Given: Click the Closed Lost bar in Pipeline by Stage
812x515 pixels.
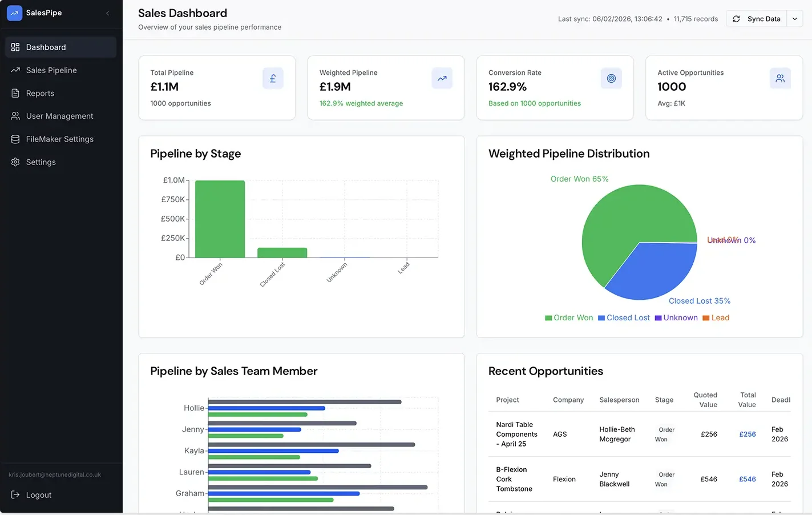Looking at the screenshot, I should point(282,253).
